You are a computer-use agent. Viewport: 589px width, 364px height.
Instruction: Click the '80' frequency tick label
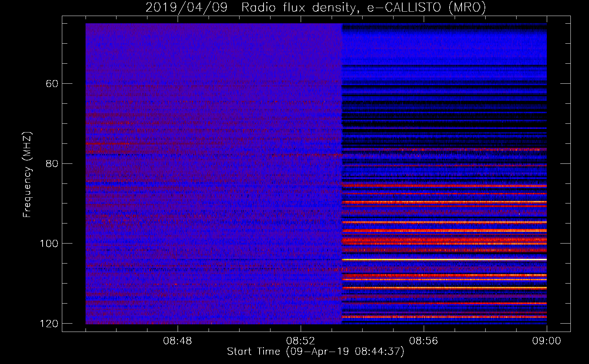pos(52,163)
